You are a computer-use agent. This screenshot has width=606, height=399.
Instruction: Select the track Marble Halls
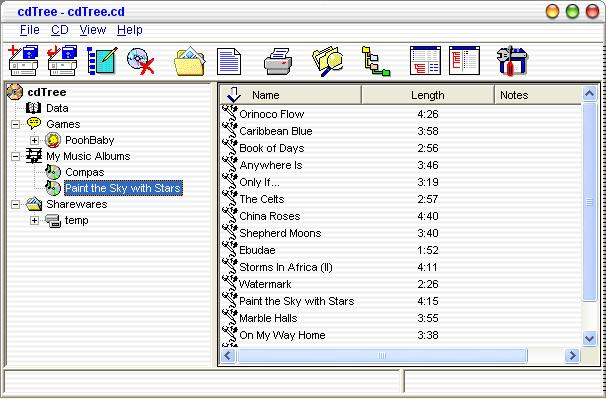[268, 318]
